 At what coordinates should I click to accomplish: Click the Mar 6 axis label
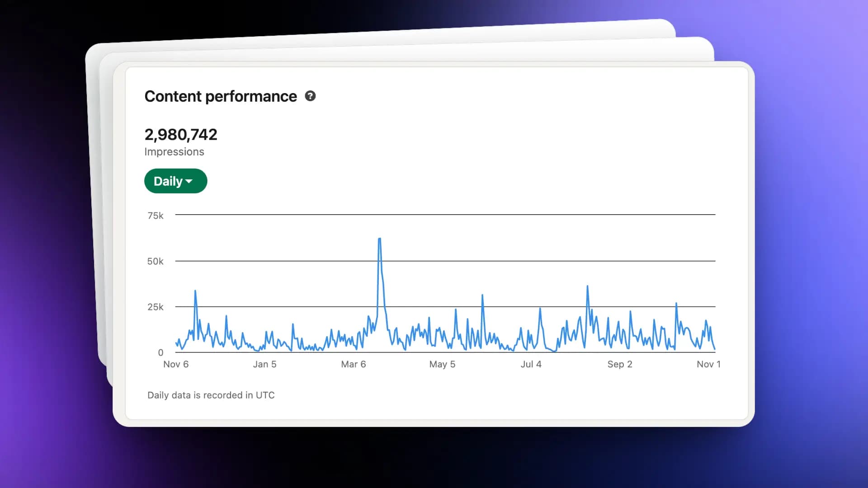pyautogui.click(x=354, y=364)
